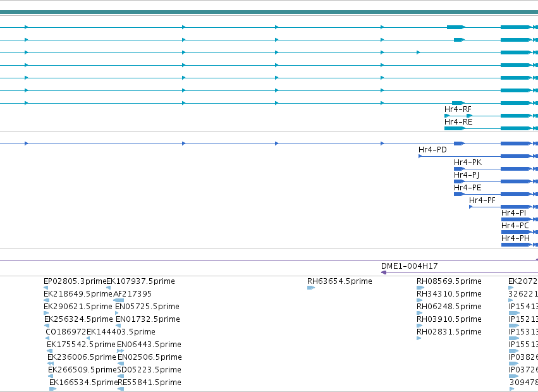Click the Hr4-RF transcript label
The height and width of the screenshot is (392, 538).
458,109
